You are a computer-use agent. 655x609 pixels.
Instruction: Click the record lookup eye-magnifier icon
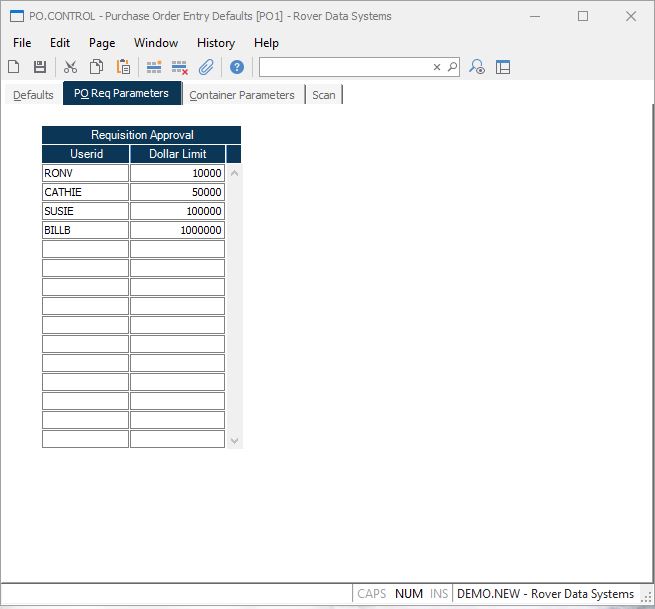[477, 67]
